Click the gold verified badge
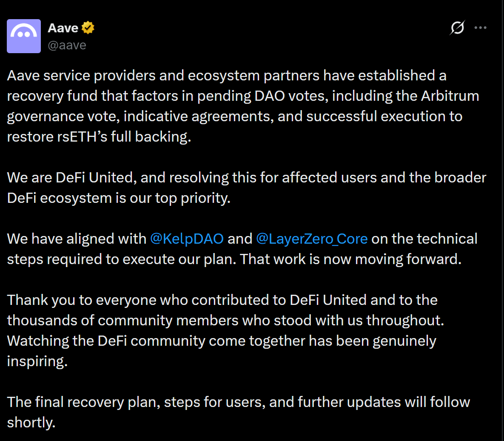504x441 pixels. click(88, 28)
